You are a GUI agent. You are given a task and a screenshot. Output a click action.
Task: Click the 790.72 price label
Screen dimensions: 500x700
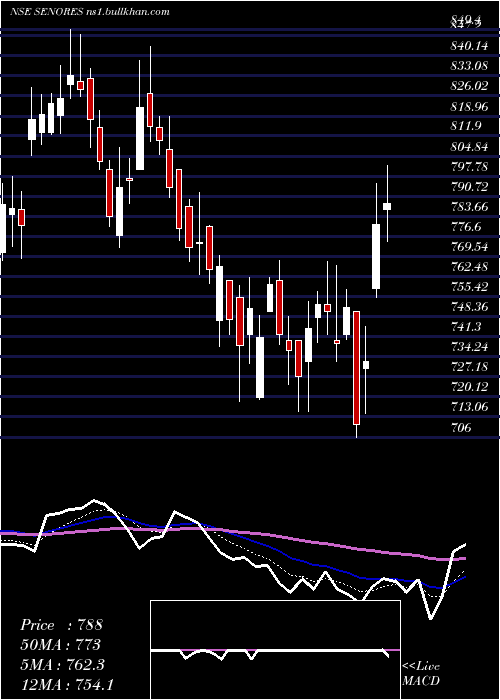coord(469,187)
